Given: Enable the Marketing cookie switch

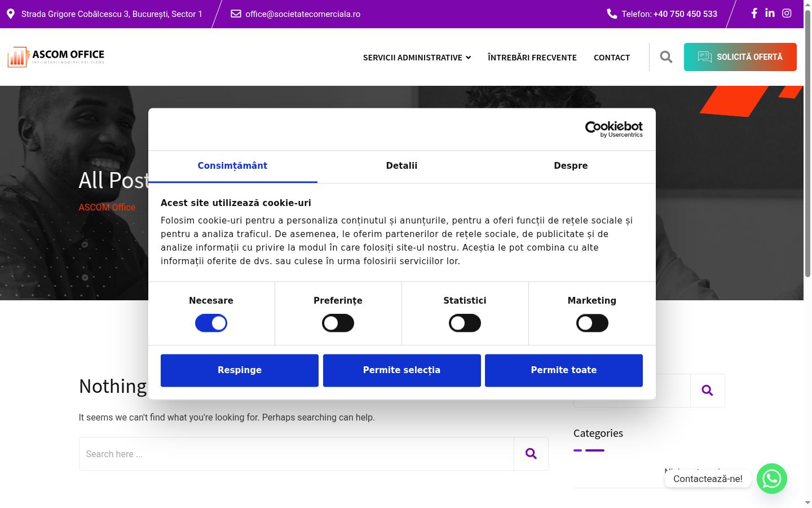Looking at the screenshot, I should point(592,323).
